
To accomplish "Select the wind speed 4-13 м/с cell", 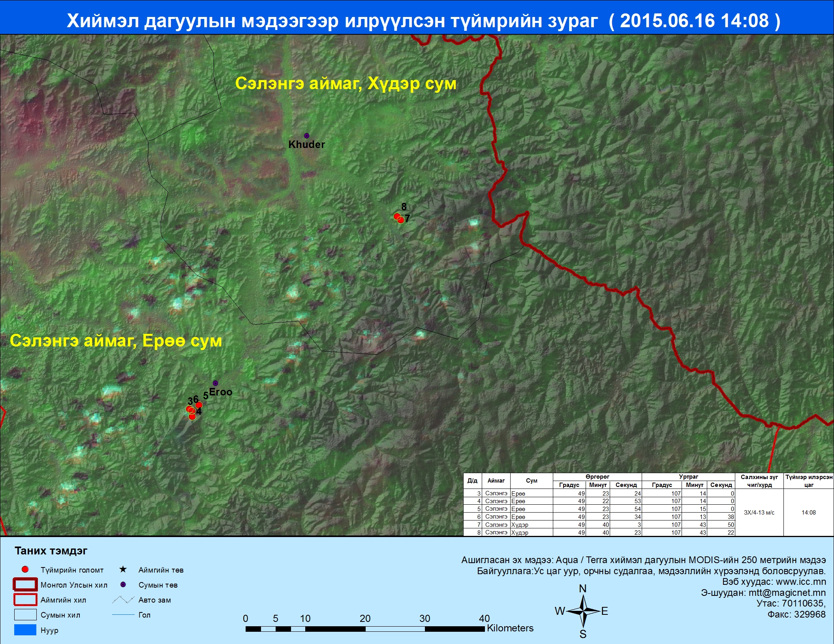I will tap(759, 513).
